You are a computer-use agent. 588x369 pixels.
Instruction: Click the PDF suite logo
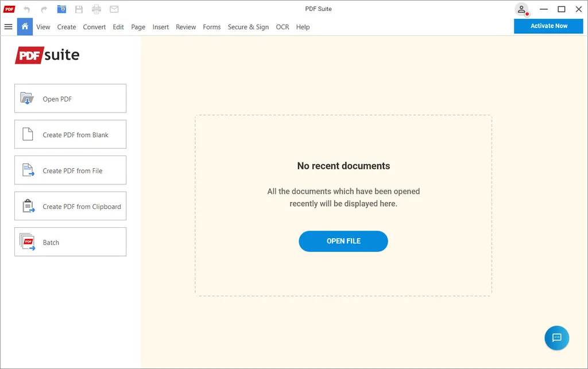[x=47, y=55]
